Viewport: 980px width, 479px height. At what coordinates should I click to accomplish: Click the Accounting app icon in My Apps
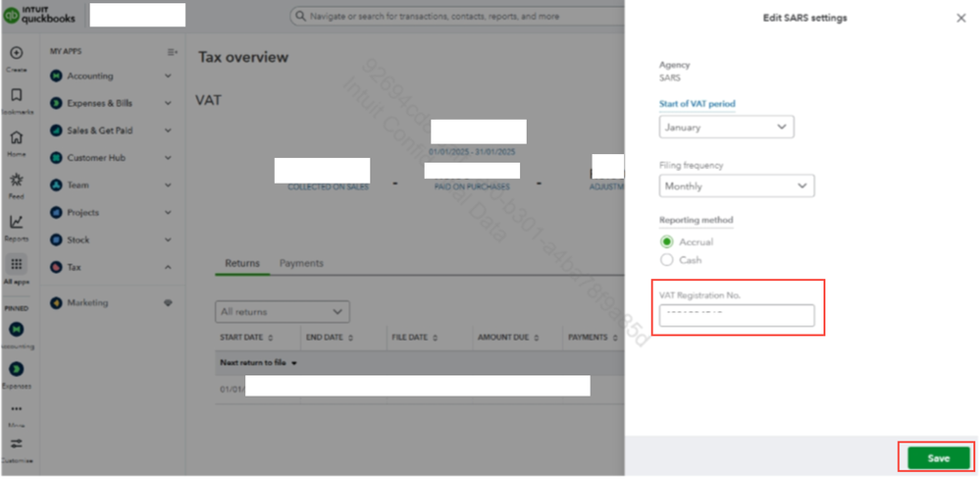(56, 76)
